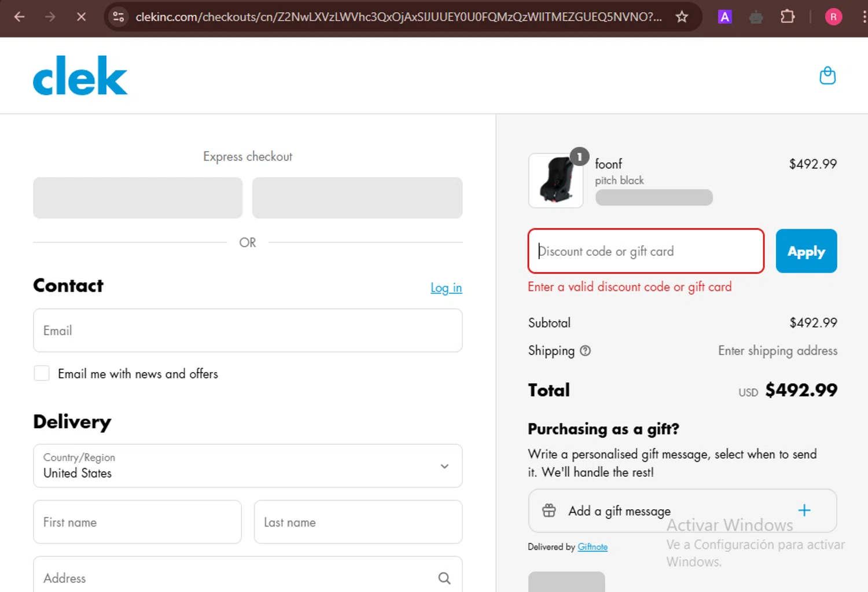Click the Apply discount button
This screenshot has height=592, width=868.
click(806, 251)
